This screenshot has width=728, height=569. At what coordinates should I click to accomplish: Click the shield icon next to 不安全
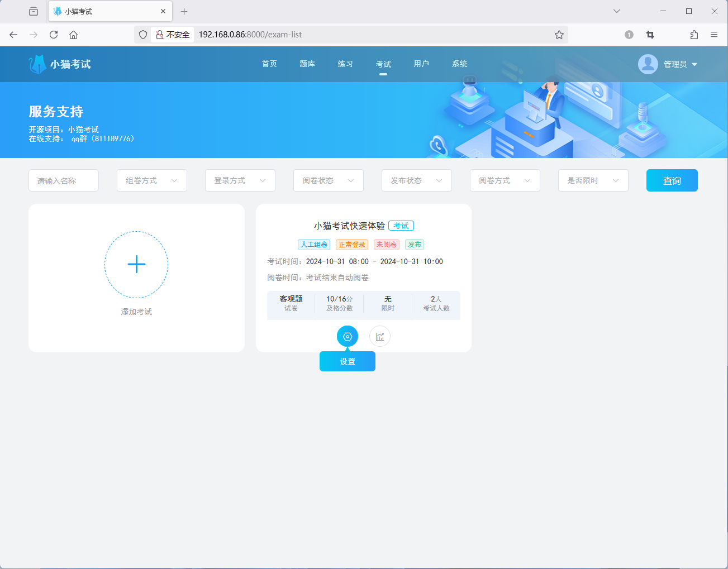tap(143, 34)
